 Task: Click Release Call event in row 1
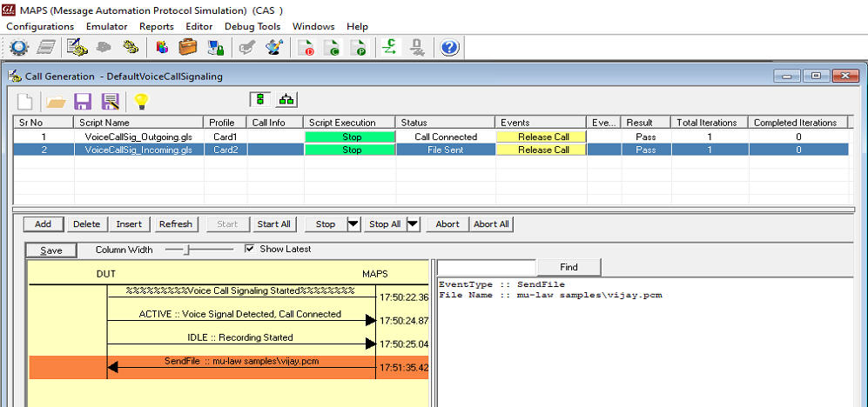coord(541,137)
